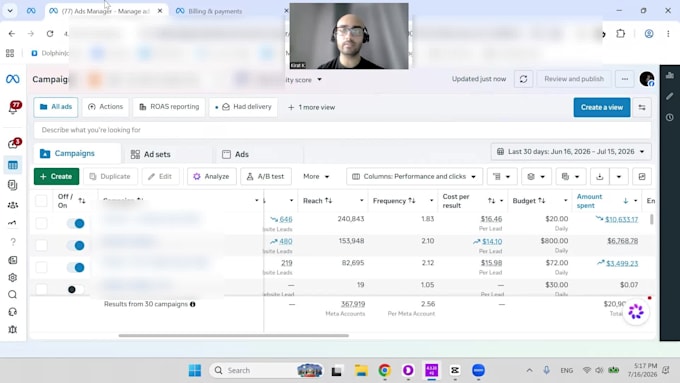Reload the page in the browser
Image resolution: width=680 pixels, height=383 pixels.
click(x=50, y=33)
